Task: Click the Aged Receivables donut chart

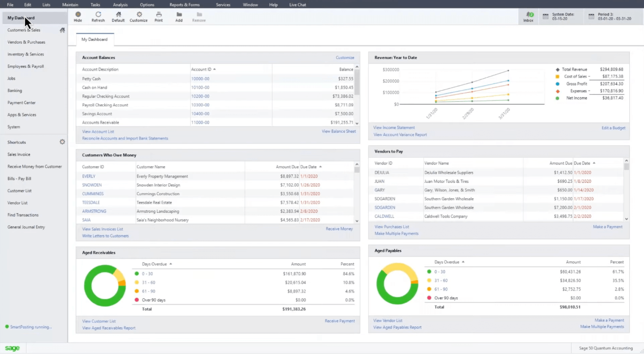Action: click(105, 285)
